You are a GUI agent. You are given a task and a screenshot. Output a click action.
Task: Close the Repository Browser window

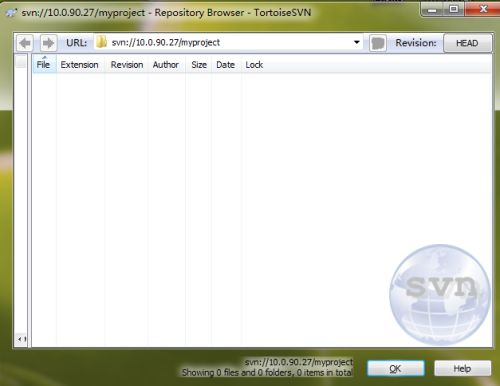coord(482,9)
